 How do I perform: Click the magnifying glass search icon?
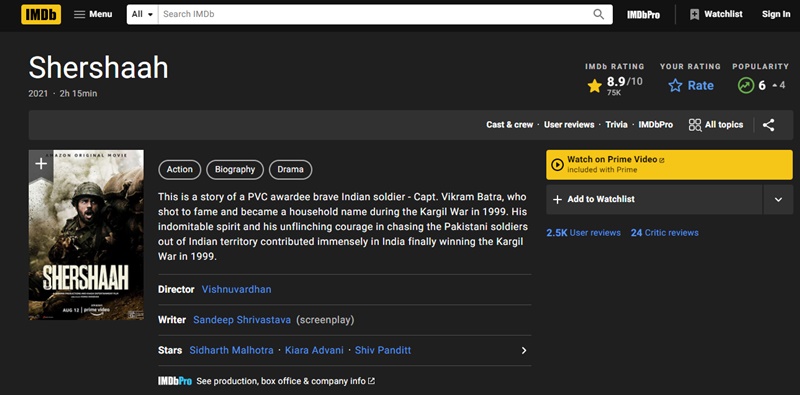pos(598,14)
